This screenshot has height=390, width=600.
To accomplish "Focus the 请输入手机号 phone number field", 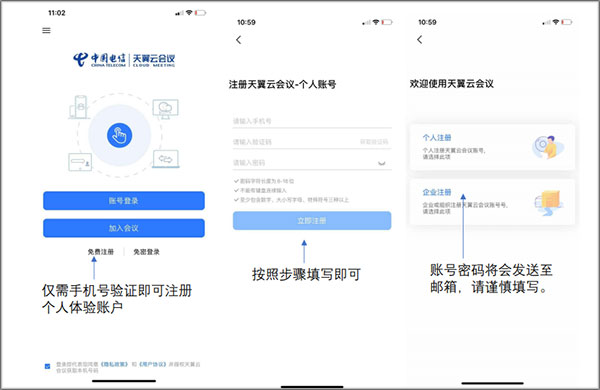I will pos(312,121).
